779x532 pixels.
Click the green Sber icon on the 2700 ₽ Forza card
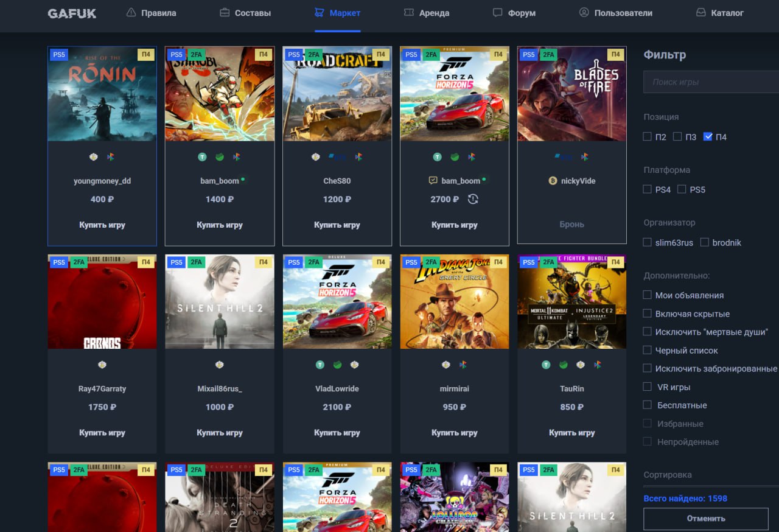tap(455, 156)
